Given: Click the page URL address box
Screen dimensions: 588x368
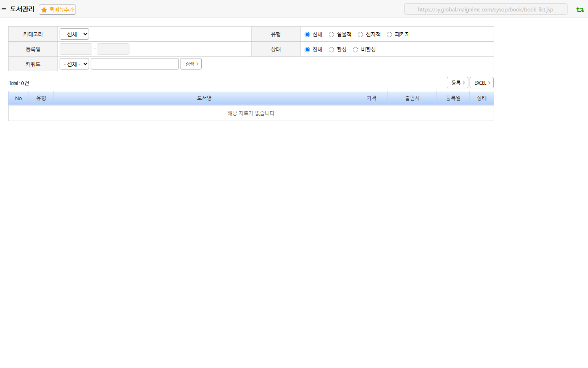Looking at the screenshot, I should click(486, 9).
